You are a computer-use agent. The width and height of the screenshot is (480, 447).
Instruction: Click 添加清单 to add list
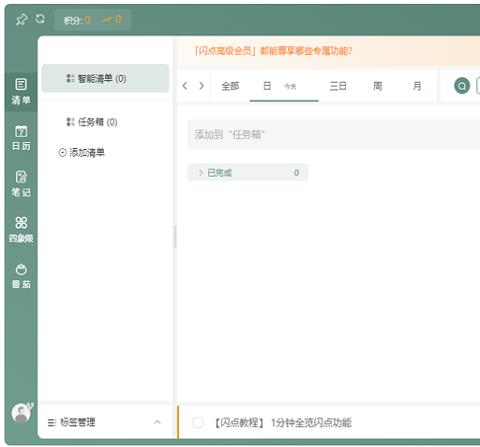pos(82,153)
